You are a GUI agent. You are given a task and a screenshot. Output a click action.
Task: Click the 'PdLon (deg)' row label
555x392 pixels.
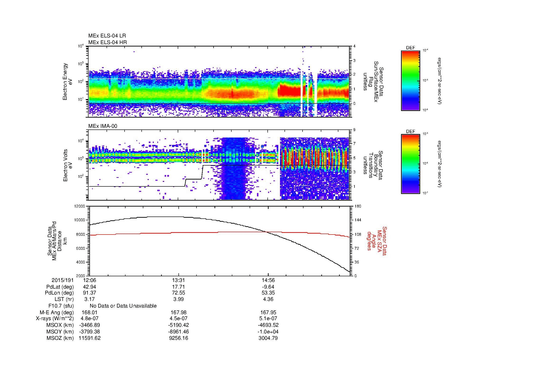coord(60,293)
